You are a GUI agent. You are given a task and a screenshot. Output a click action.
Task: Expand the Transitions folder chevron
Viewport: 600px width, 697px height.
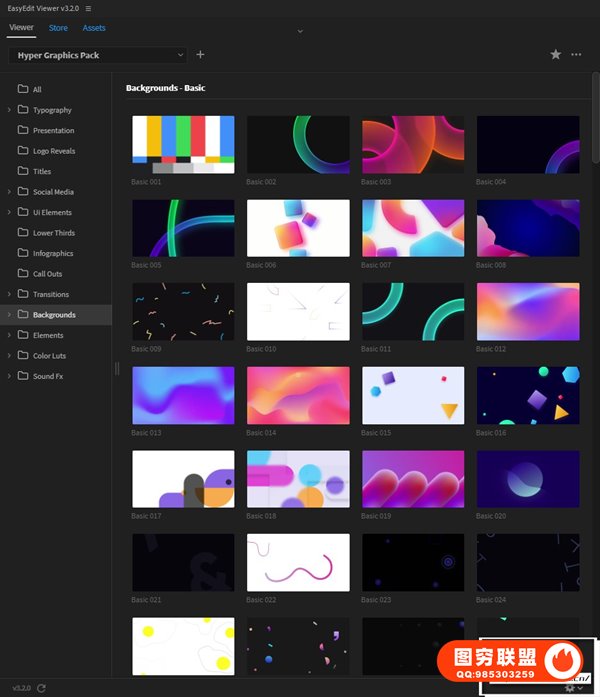(x=9, y=294)
